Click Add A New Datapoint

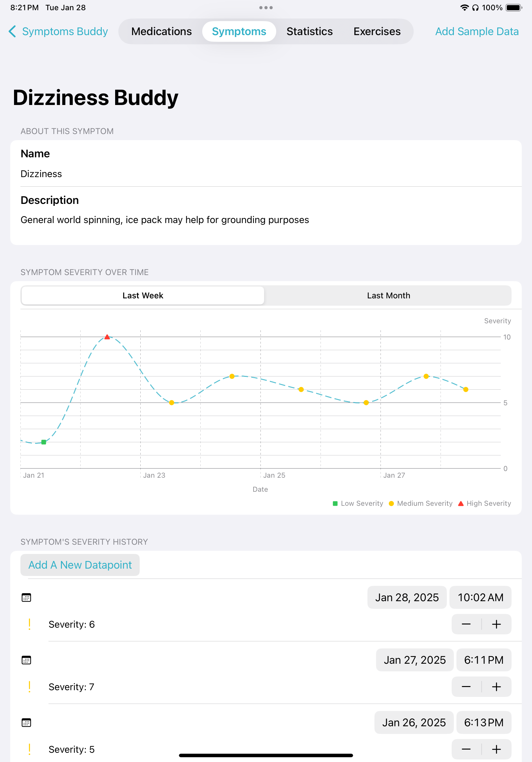coord(80,565)
